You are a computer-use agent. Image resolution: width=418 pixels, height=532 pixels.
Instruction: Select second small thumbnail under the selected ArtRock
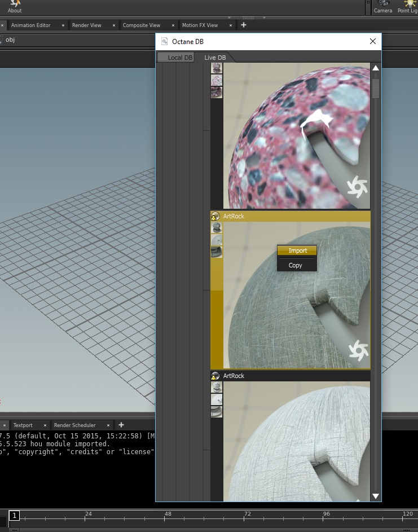click(x=217, y=240)
